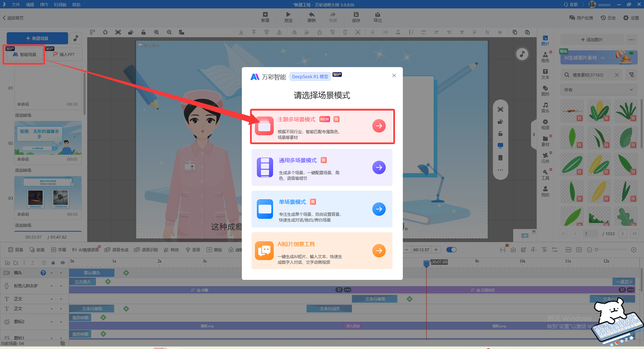The image size is (644, 349).
Task: Click the 预览 play icon in top toolbar
Action: 288,14
